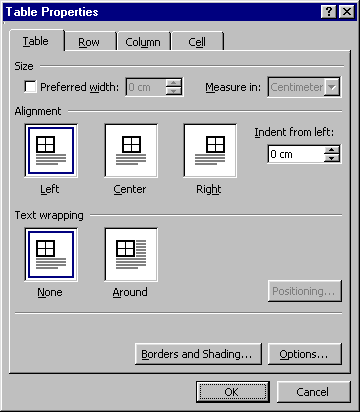The height and width of the screenshot is (412, 360).
Task: Enable the Preferred width checkbox
Action: point(31,87)
